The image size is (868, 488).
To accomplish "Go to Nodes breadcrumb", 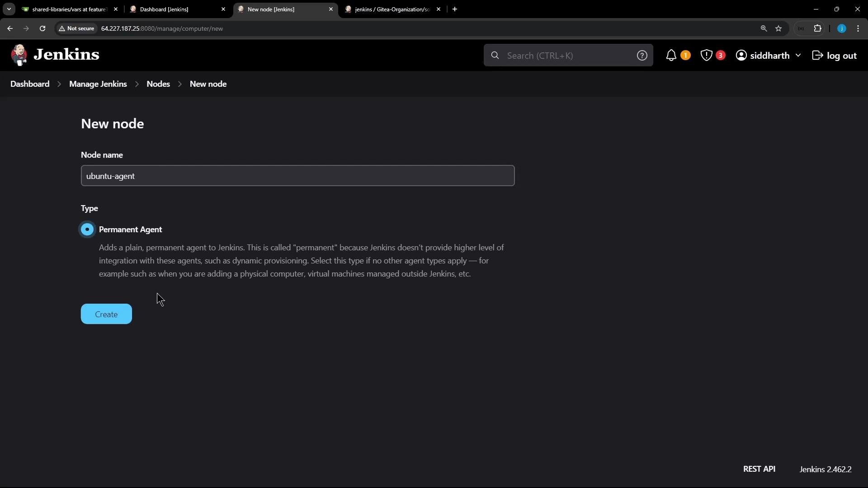I will pyautogui.click(x=158, y=84).
